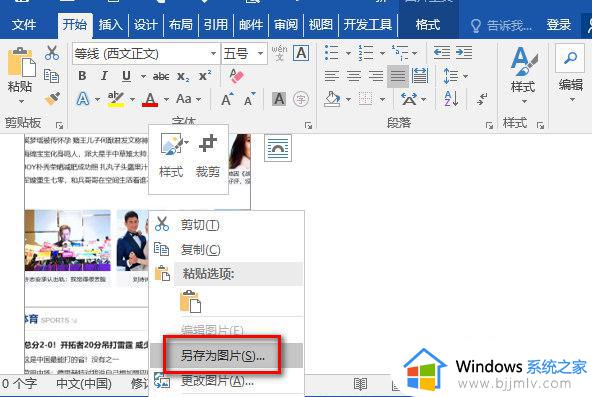
Task: Click the enclosed character 字 icon
Action: pos(301,99)
